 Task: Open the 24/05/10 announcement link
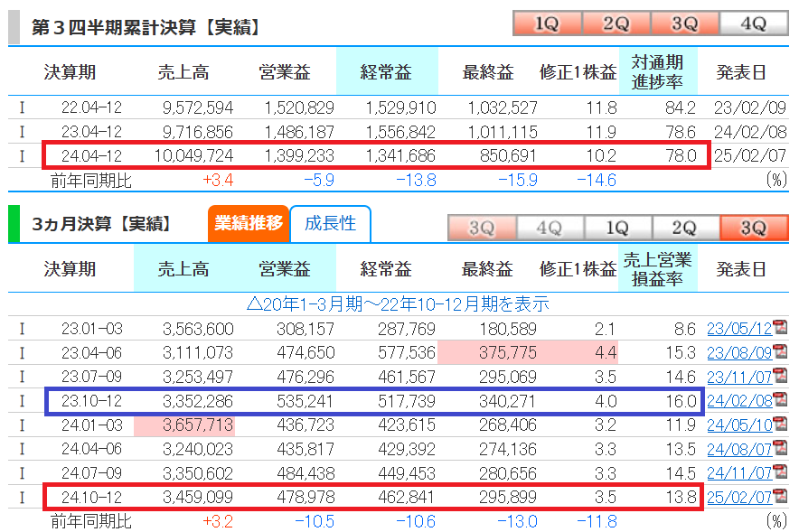[x=739, y=425]
